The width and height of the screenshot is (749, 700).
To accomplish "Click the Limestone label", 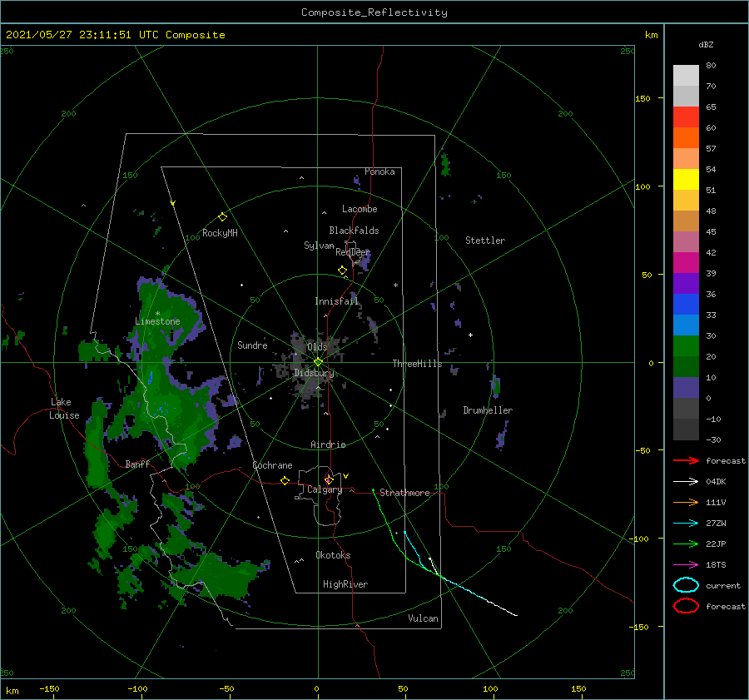I will (x=157, y=321).
